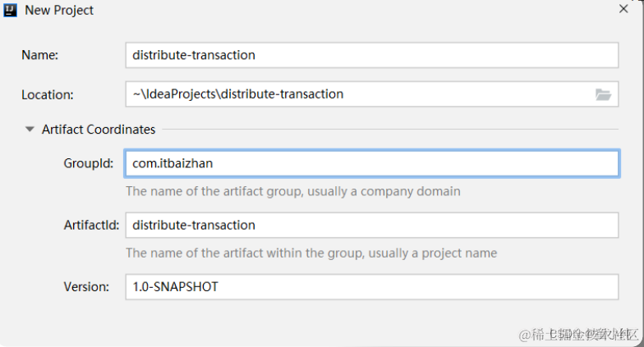Click the ArtifactId input field
This screenshot has width=644, height=347.
pyautogui.click(x=371, y=225)
